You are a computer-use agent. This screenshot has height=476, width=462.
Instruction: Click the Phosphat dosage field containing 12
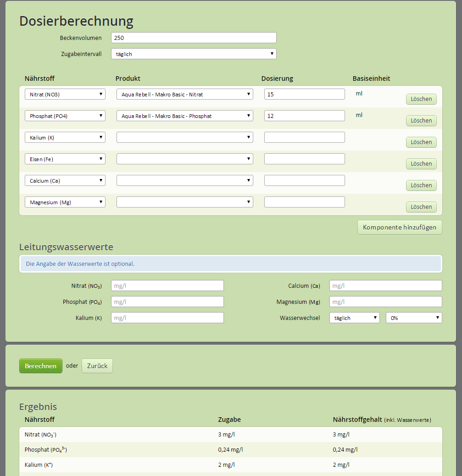pos(304,116)
